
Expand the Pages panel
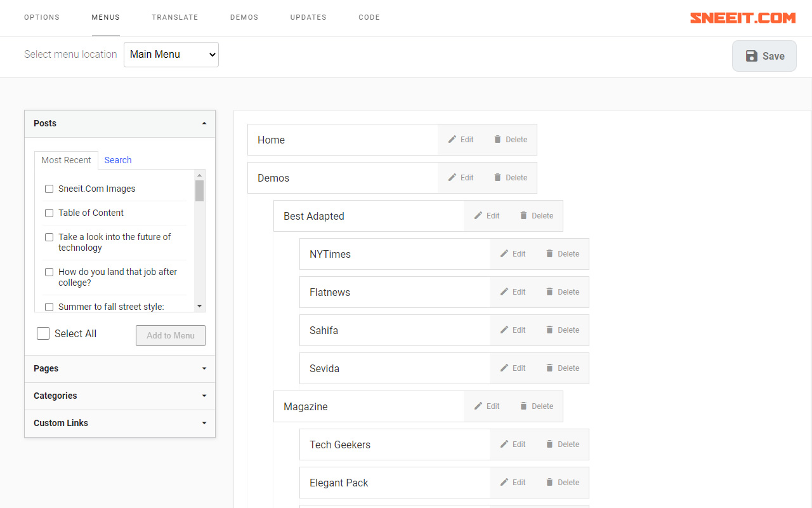click(120, 368)
